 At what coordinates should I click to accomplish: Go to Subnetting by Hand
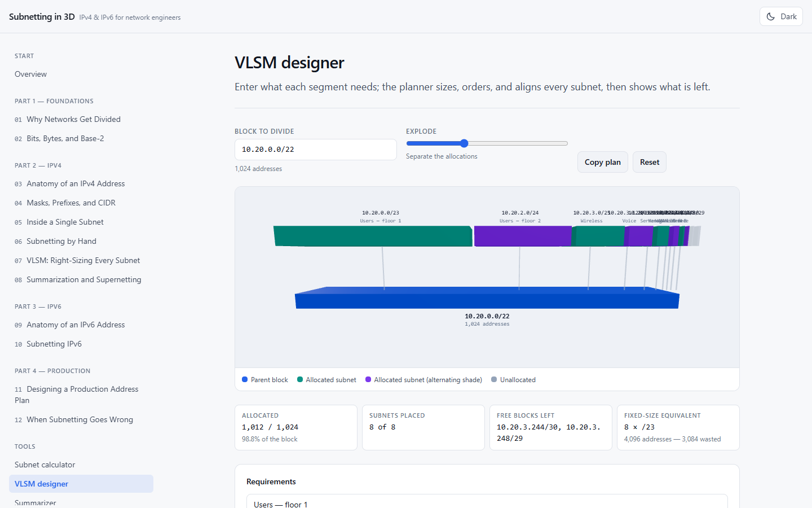(81, 241)
